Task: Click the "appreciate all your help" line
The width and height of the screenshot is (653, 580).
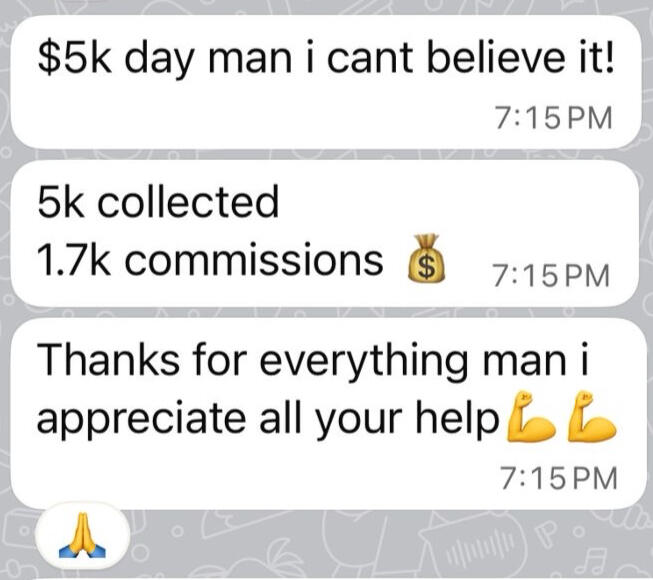Action: (268, 419)
